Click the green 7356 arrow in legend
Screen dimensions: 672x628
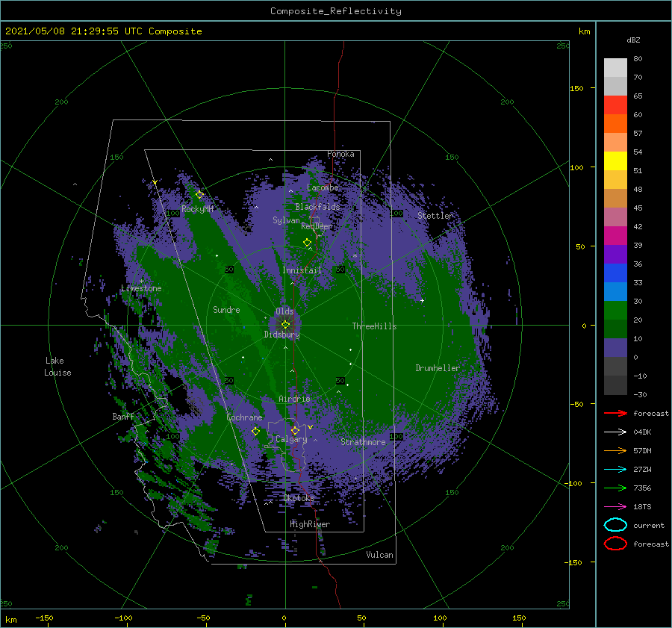615,488
